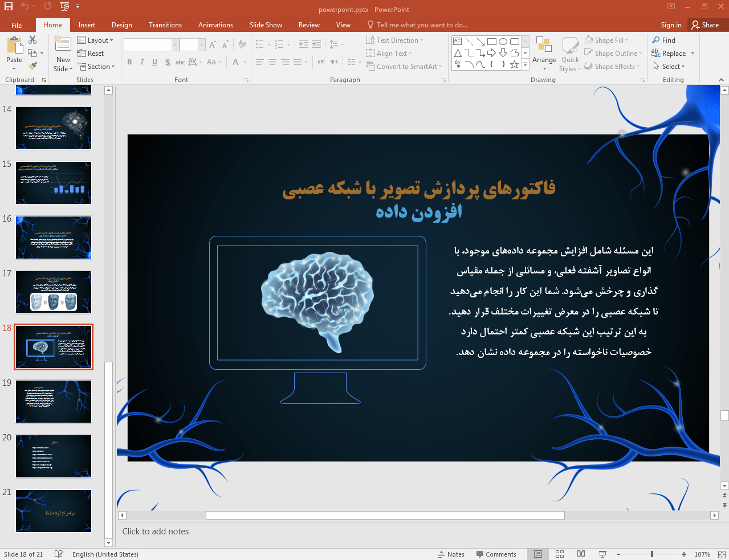Switch to Slide Sorter view
This screenshot has width=729, height=560.
[x=560, y=554]
